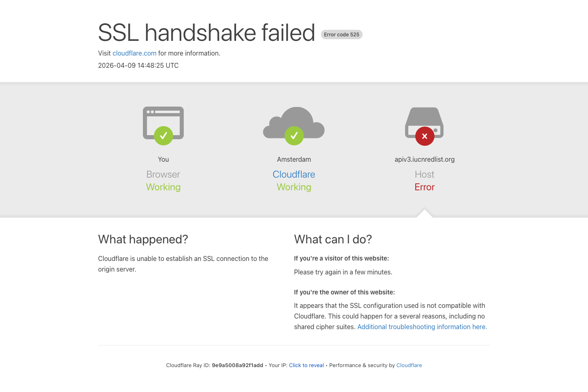The width and height of the screenshot is (588, 392).
Task: Click the SSL handshake failed heading
Action: pyautogui.click(x=207, y=33)
